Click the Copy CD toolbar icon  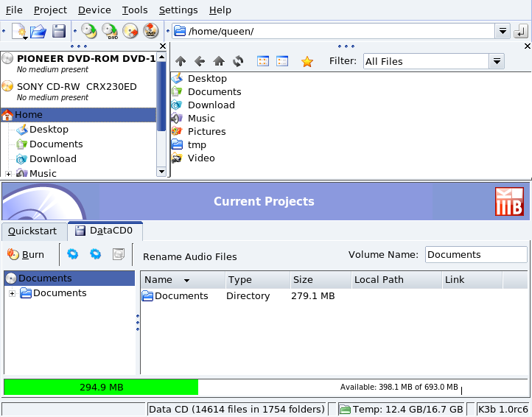point(89,31)
